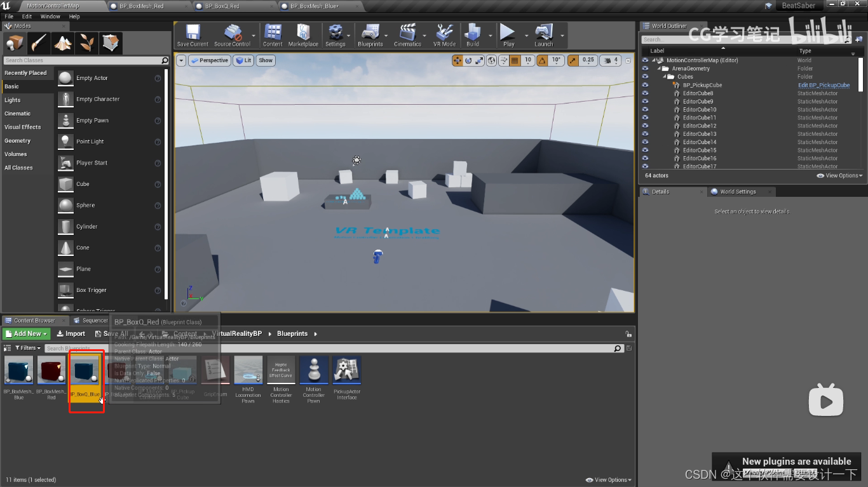Toggle scale snapping in viewport
This screenshot has height=487, width=868.
573,60
